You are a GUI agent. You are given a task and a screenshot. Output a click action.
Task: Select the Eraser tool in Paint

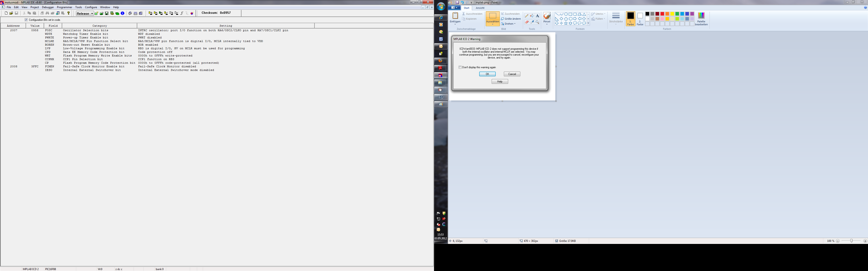[527, 22]
